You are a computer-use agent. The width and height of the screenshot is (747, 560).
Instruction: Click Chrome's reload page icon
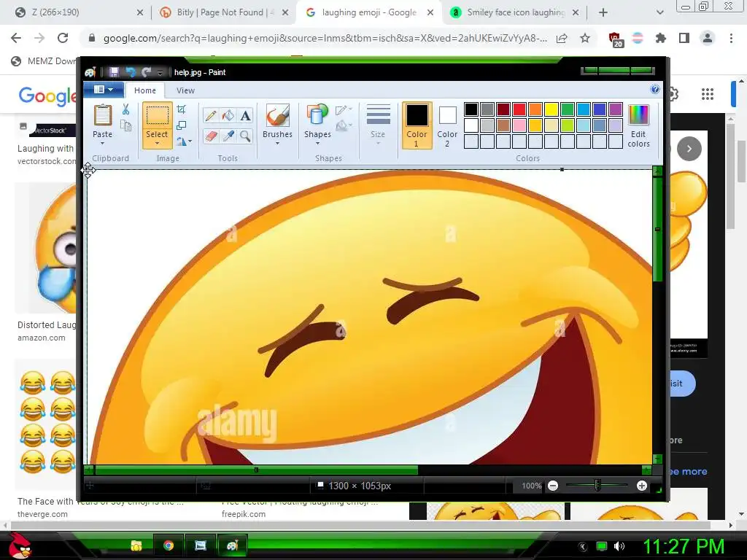click(x=63, y=38)
